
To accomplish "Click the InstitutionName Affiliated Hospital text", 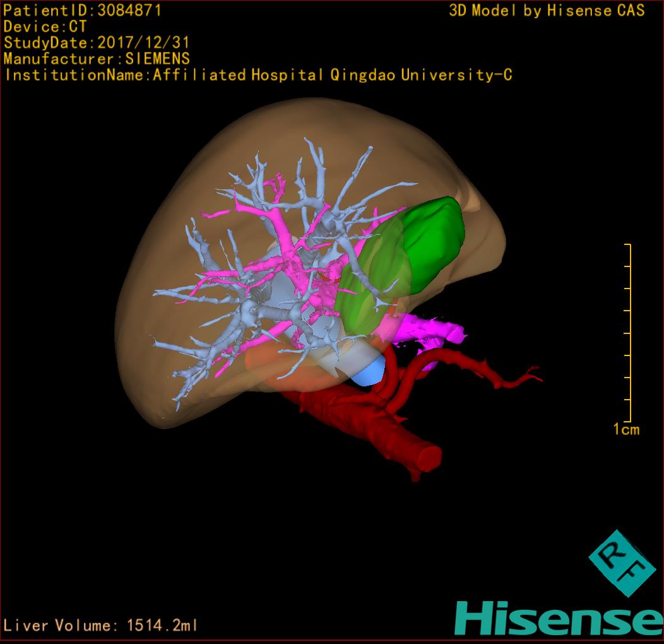I will click(258, 75).
